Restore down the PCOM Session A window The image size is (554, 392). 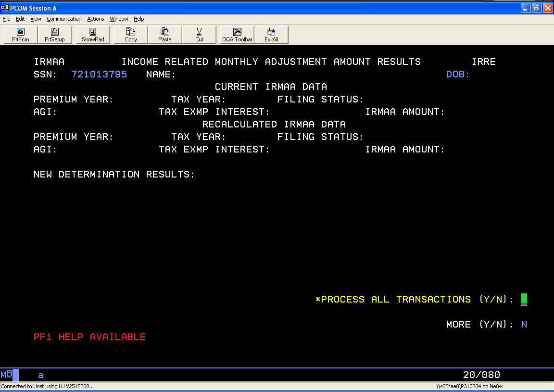pos(536,8)
